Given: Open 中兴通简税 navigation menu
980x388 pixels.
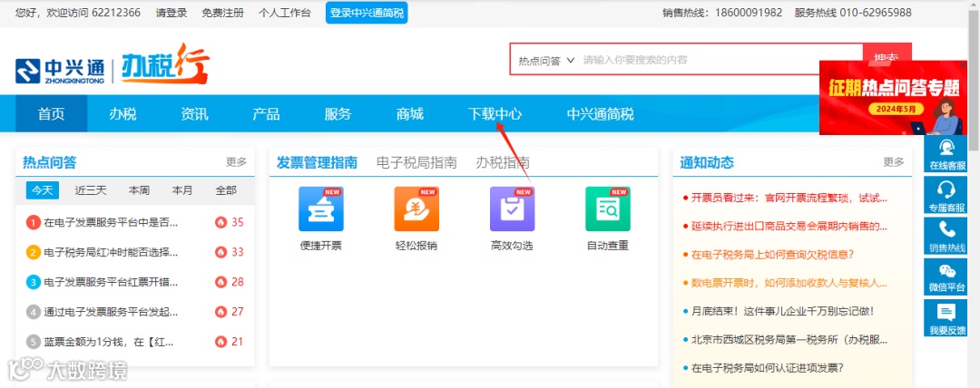Looking at the screenshot, I should (x=600, y=113).
